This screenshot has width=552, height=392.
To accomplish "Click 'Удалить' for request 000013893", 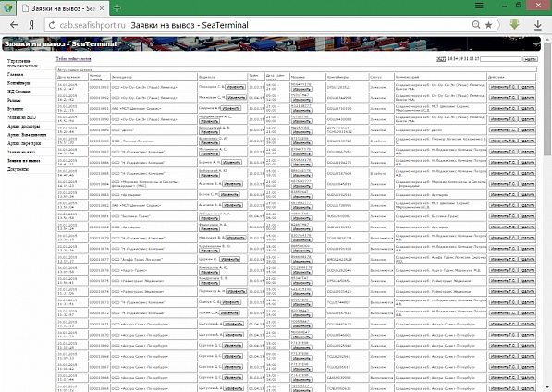I will [x=527, y=87].
